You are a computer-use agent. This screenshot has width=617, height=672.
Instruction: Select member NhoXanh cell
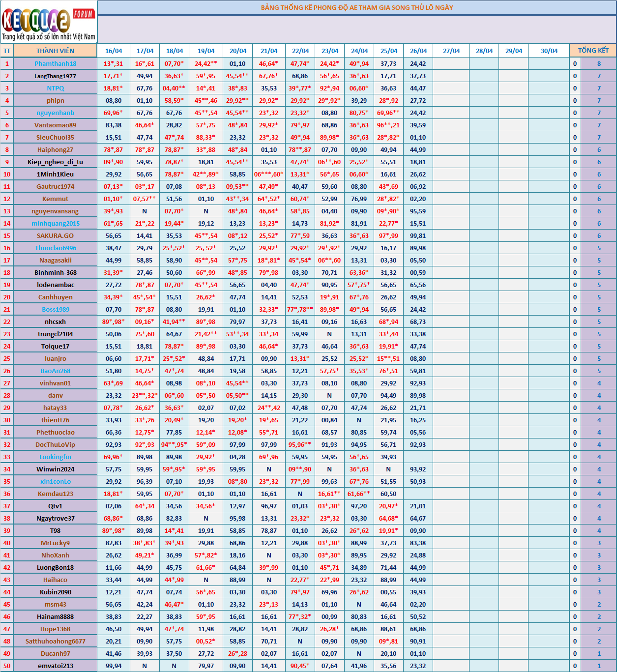(55, 555)
